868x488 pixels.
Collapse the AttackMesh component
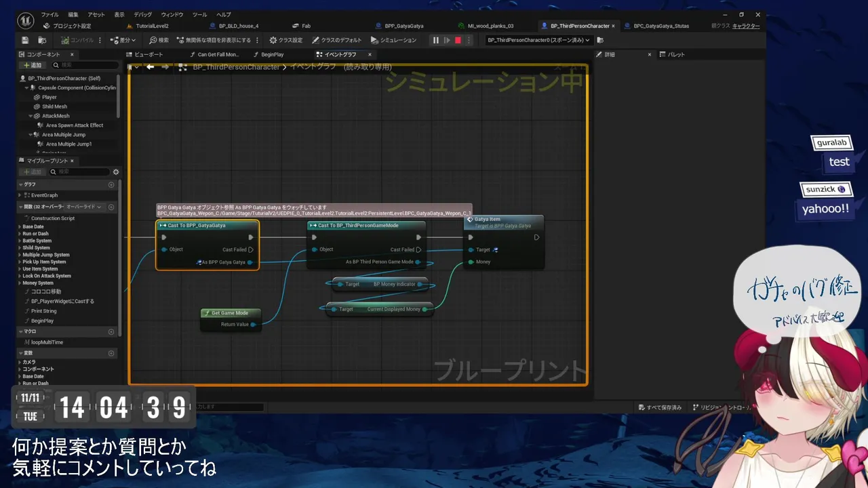31,116
